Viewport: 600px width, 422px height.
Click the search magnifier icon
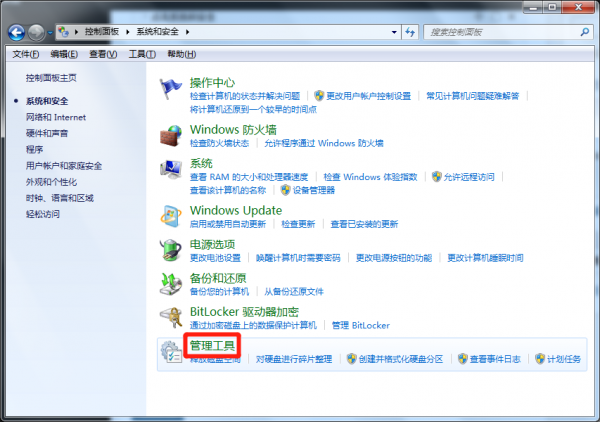[585, 32]
